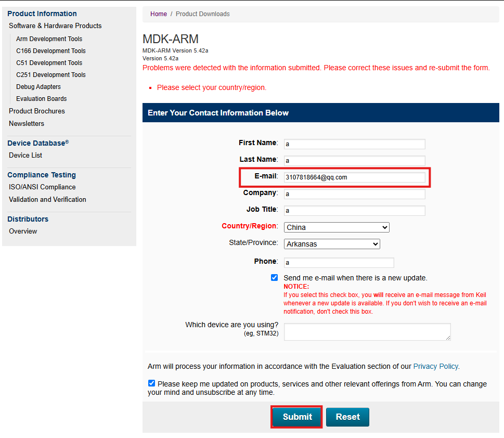The width and height of the screenshot is (504, 438).
Task: Go to C166 Development Tools
Action: pos(51,51)
